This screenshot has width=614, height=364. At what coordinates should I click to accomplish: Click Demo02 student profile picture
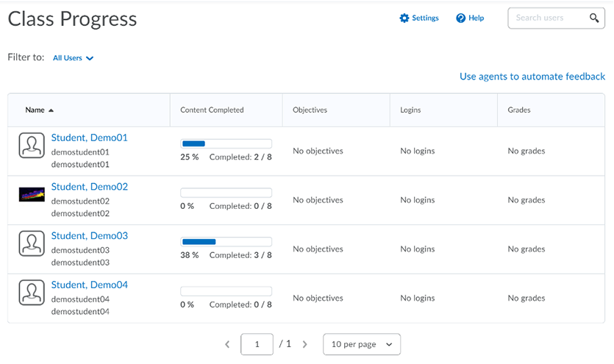pos(32,194)
